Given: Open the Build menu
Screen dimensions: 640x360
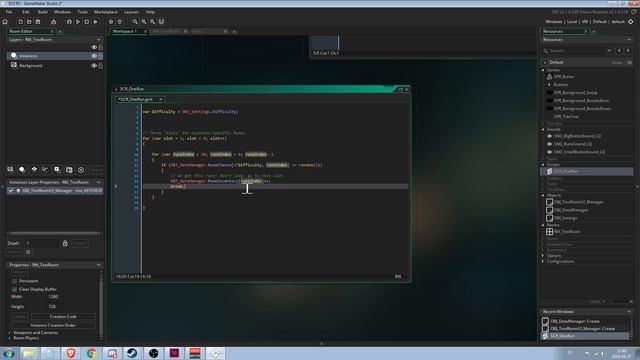Looking at the screenshot, I should click(x=43, y=12).
